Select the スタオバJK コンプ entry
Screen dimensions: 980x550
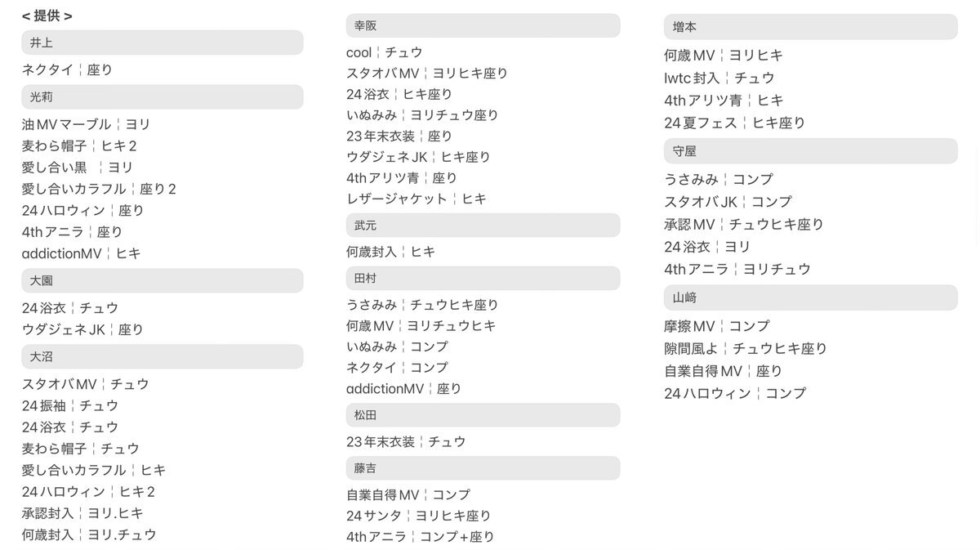[x=728, y=201]
